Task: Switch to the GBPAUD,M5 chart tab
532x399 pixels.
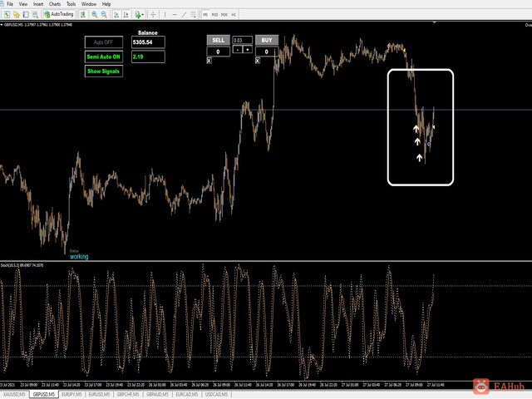Action: (x=157, y=394)
